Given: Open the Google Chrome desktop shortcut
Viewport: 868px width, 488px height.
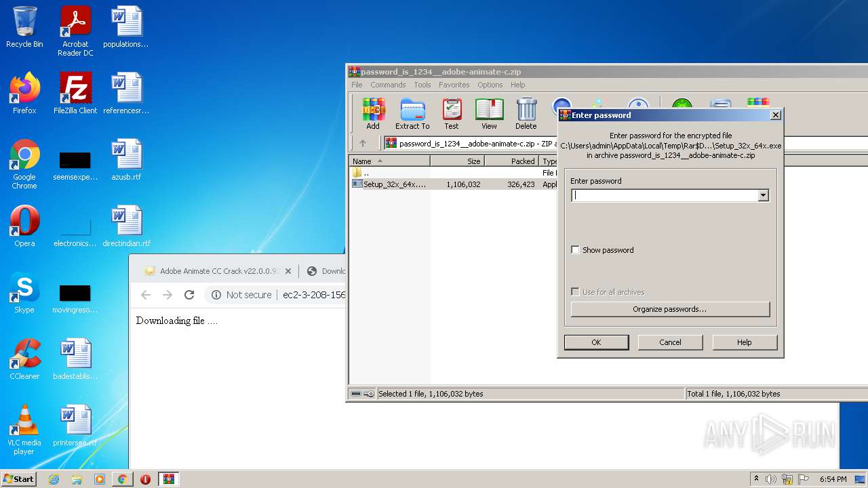Looking at the screenshot, I should 24,164.
